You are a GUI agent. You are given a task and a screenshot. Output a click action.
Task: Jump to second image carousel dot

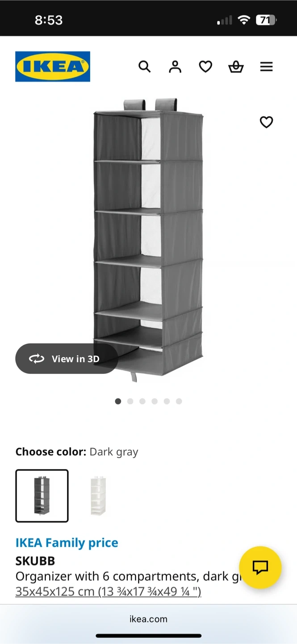(x=130, y=401)
